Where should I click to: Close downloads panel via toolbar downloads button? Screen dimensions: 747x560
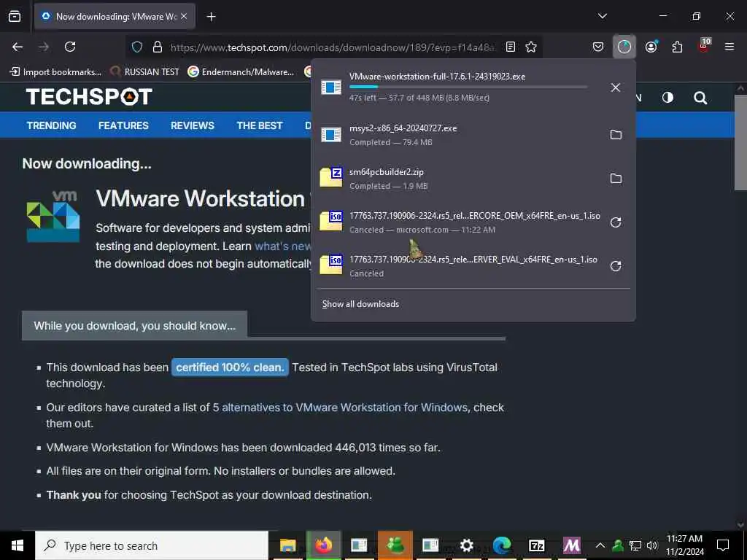coord(624,47)
